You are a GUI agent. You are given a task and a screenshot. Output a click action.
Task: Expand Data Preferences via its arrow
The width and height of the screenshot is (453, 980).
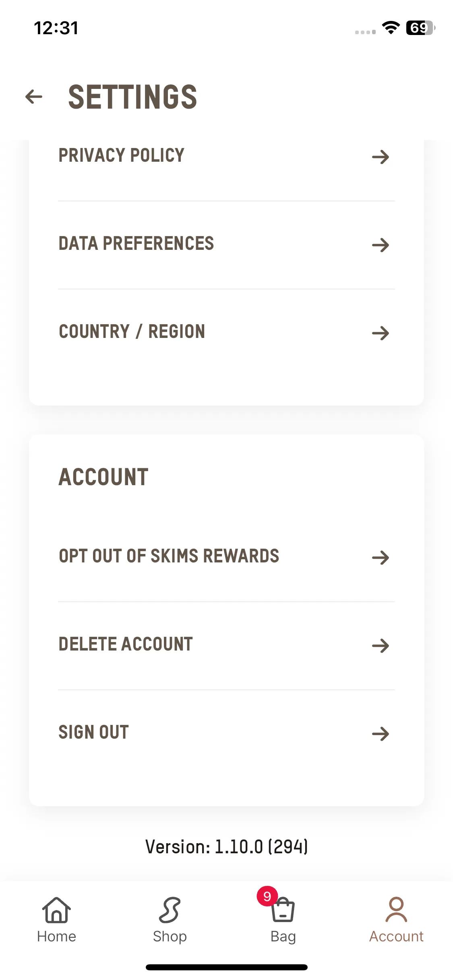pyautogui.click(x=381, y=245)
